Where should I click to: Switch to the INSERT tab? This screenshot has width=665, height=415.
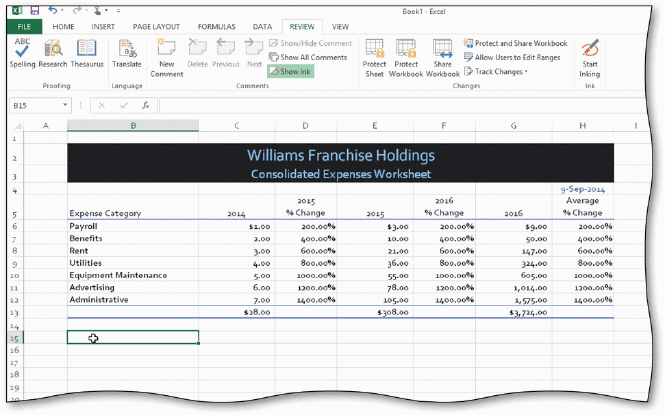point(103,27)
